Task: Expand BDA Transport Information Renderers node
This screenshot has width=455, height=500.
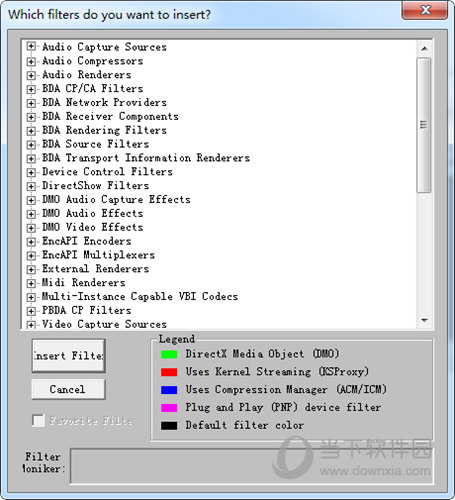Action: coord(31,158)
